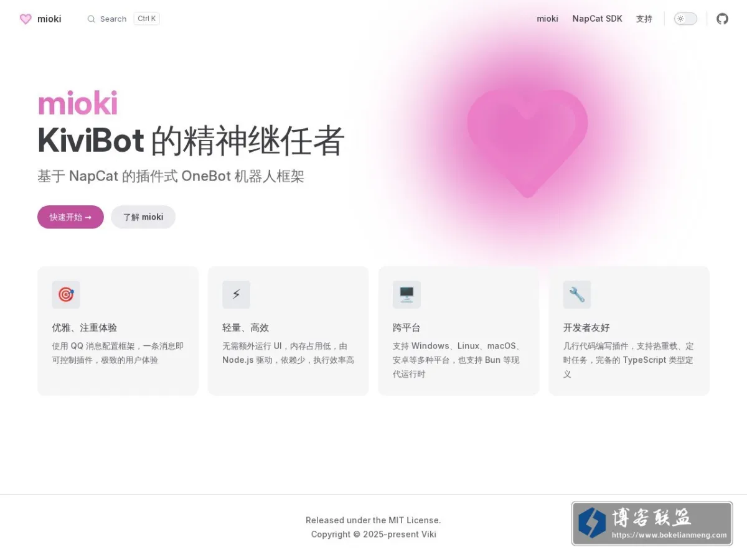The width and height of the screenshot is (747, 560).
Task: Click the 基于 NapCat 的插件式 tagline
Action: click(171, 176)
